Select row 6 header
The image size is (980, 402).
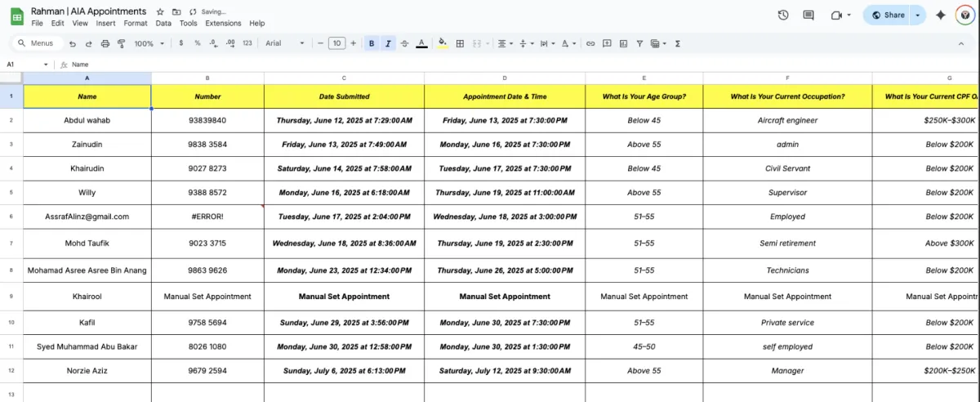(11, 217)
